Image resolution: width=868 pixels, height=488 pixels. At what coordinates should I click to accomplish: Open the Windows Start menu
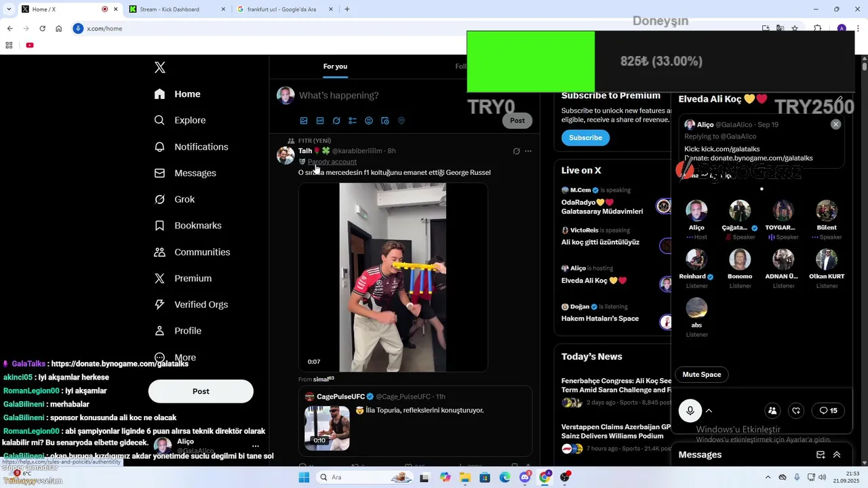pyautogui.click(x=304, y=478)
